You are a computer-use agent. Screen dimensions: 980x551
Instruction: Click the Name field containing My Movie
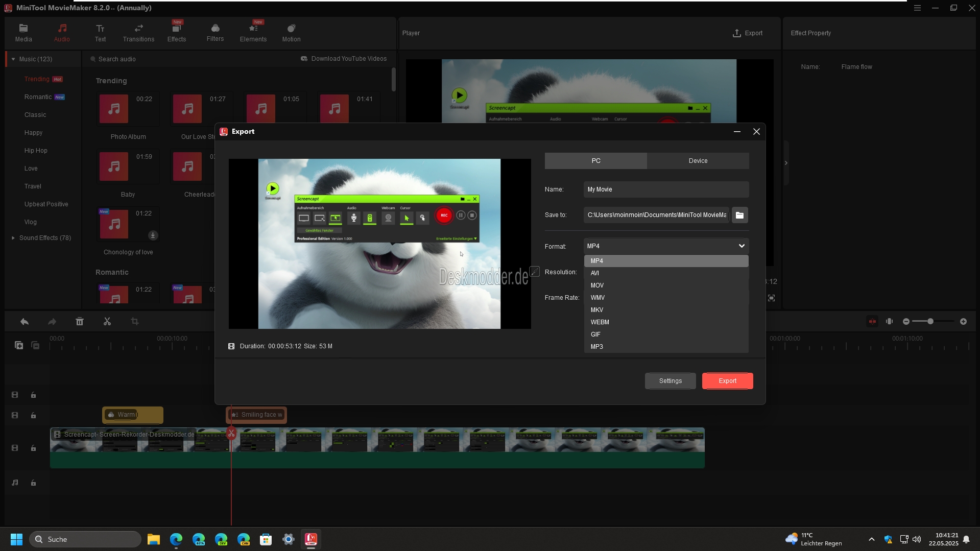(x=666, y=189)
